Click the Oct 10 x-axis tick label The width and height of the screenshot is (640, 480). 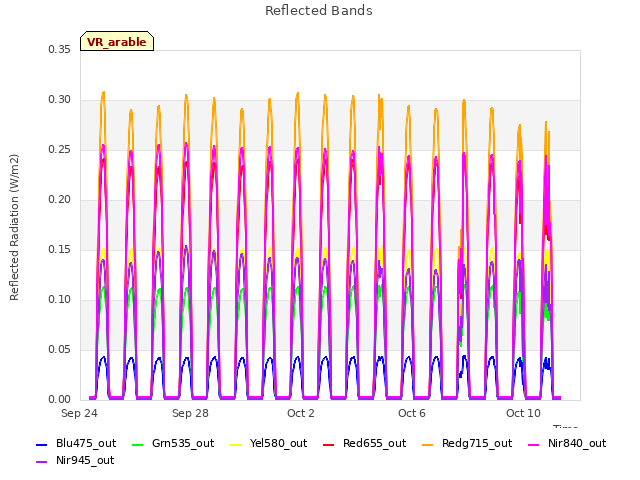coord(523,413)
